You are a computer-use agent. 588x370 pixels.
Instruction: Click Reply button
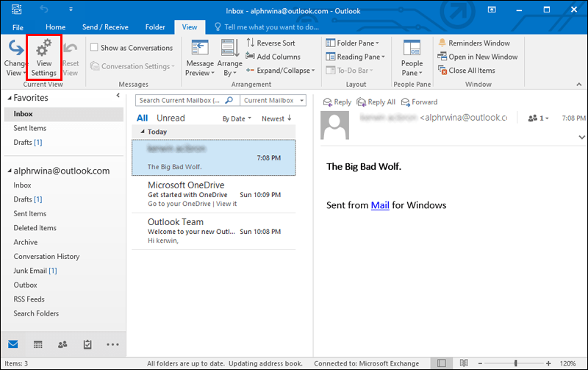(337, 102)
